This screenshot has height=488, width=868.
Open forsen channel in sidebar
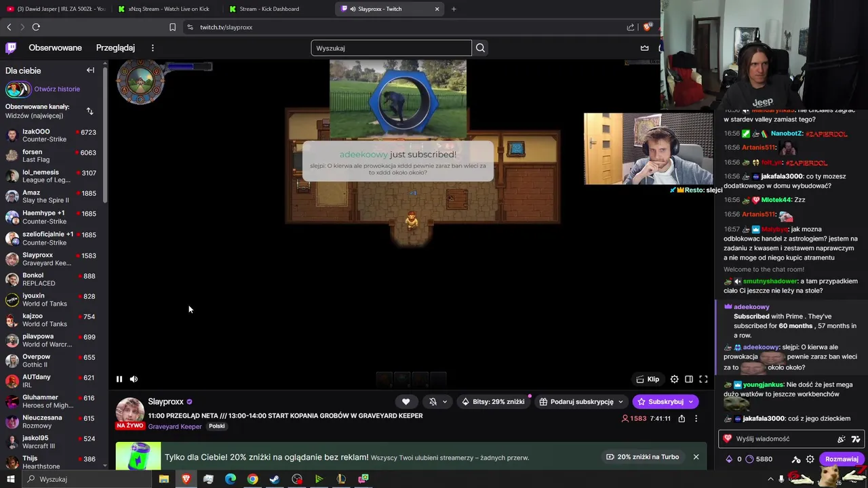click(52, 156)
